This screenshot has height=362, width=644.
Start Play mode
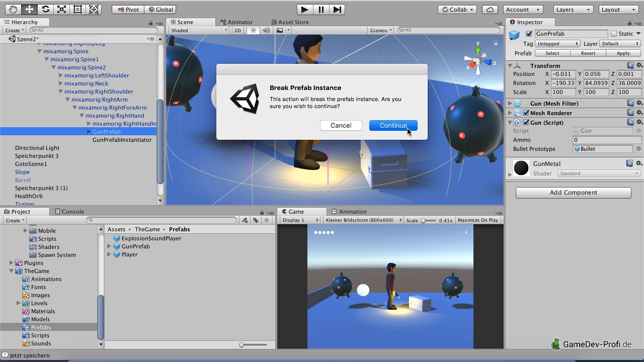click(x=304, y=9)
